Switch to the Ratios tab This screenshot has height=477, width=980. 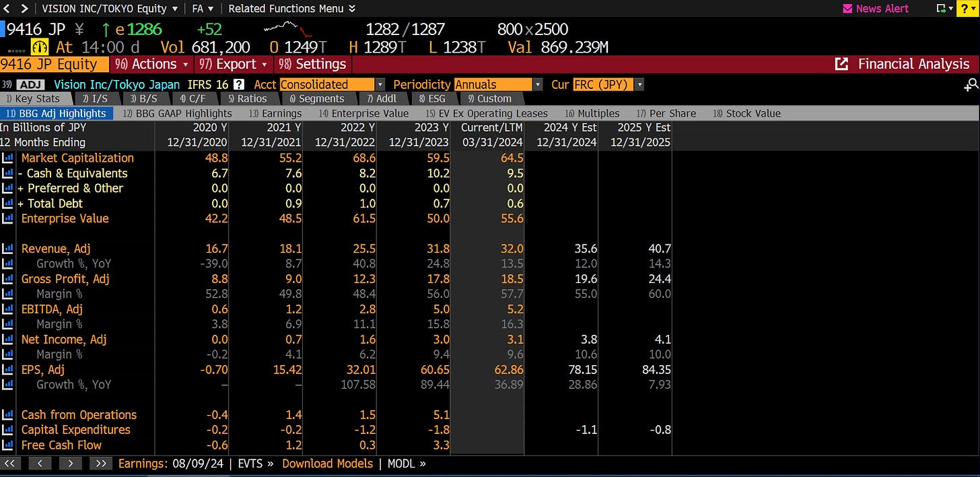(247, 98)
